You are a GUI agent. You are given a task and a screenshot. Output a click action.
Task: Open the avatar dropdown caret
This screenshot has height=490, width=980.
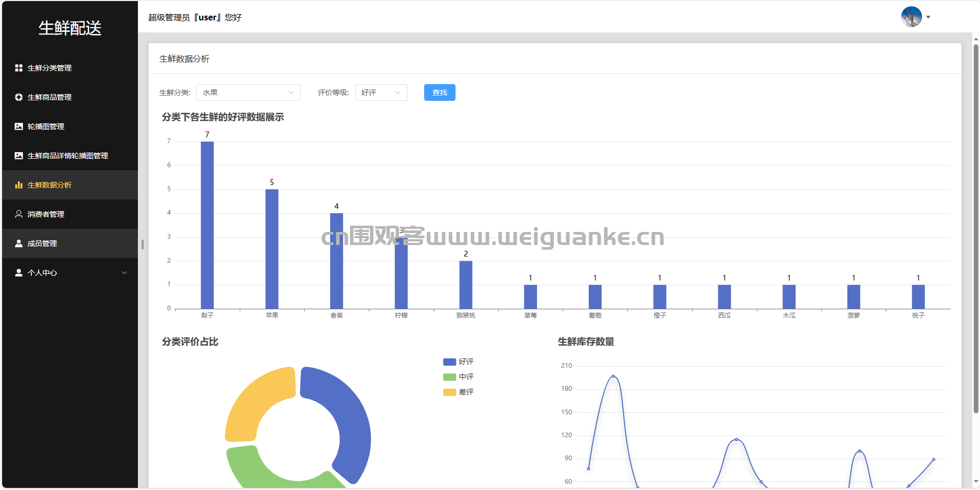(928, 17)
